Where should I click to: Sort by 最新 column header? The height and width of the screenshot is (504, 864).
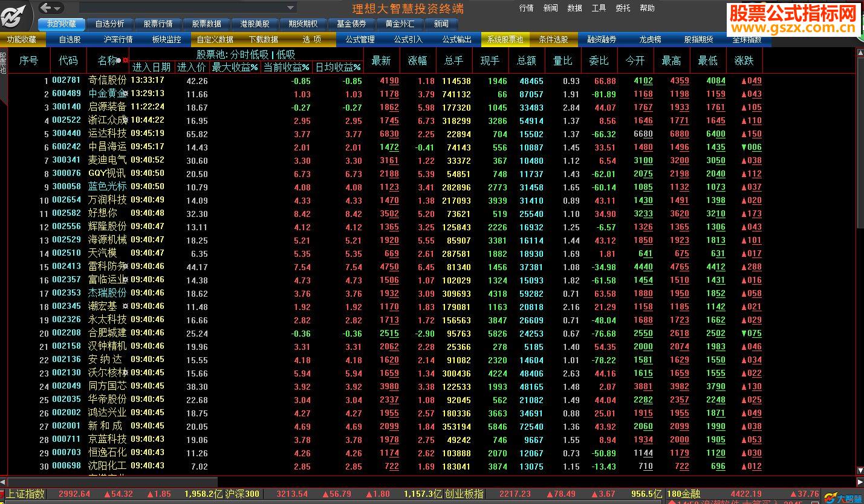(x=382, y=60)
